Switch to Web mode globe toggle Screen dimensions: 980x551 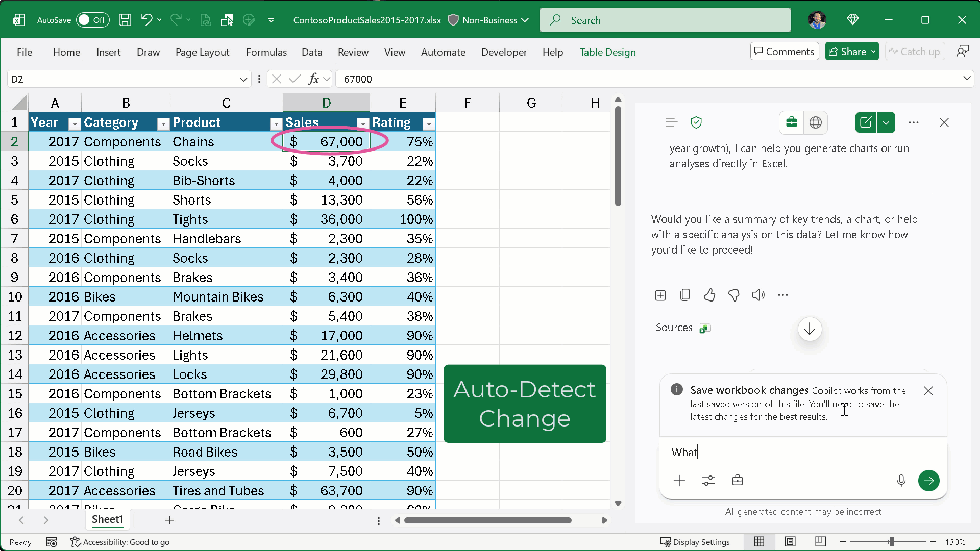point(816,122)
